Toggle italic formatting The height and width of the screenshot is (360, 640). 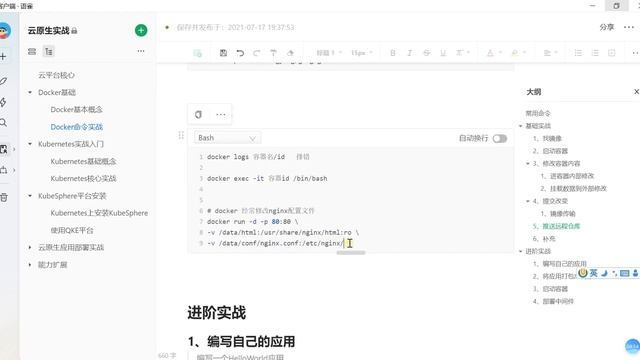[x=409, y=53]
